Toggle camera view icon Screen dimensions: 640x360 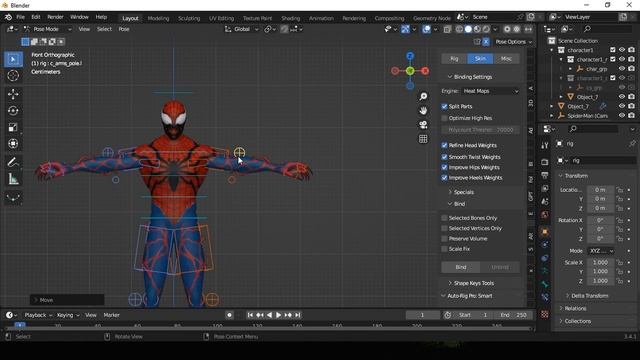423,124
